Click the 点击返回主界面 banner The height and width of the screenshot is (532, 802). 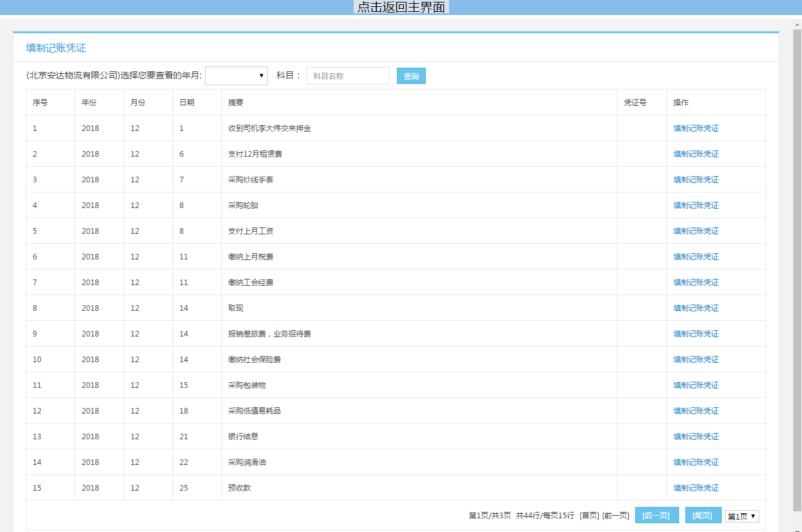[401, 8]
